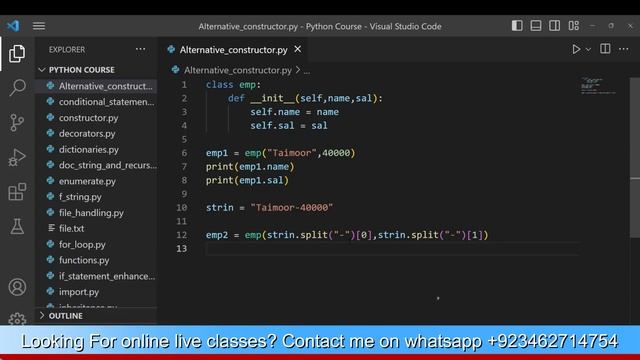The height and width of the screenshot is (360, 640).
Task: Open file_handling.py in the explorer
Action: point(97,213)
